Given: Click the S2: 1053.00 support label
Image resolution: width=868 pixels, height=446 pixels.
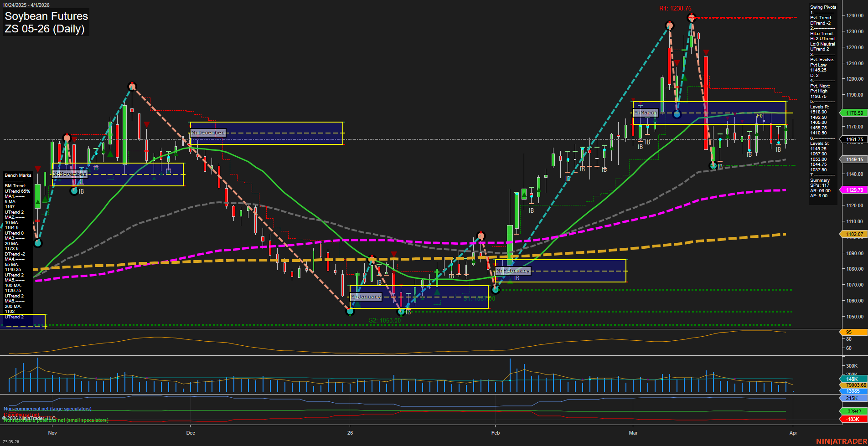Looking at the screenshot, I should [385, 320].
